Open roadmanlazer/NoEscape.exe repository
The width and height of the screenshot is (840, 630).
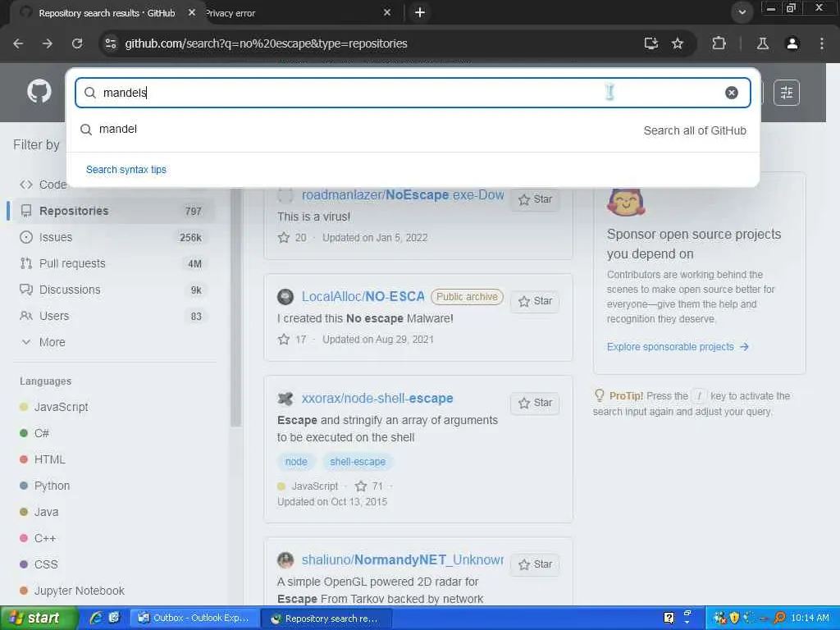pyautogui.click(x=403, y=195)
